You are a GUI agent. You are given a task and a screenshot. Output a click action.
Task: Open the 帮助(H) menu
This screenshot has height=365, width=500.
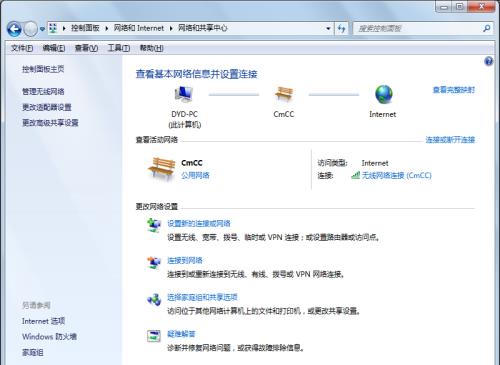[151, 48]
